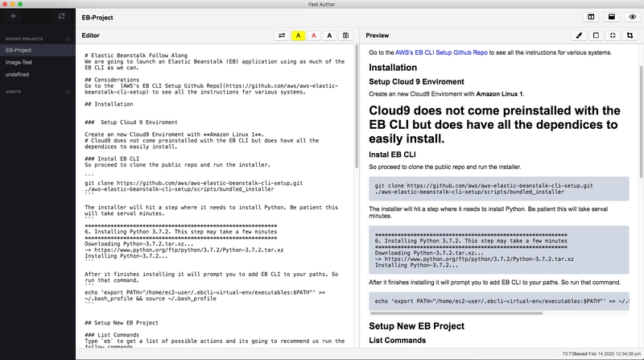
Task: Select the black text A button
Action: point(329,35)
